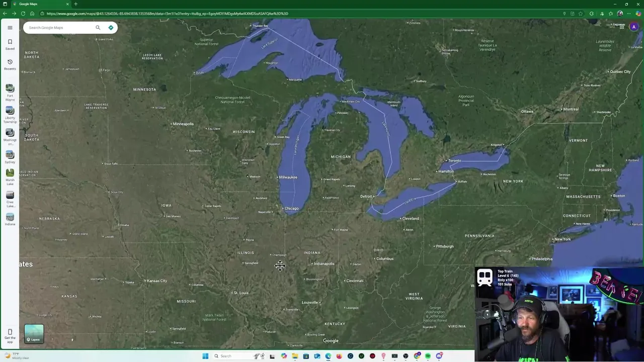
Task: Close the Google Maps tab
Action: [67, 4]
